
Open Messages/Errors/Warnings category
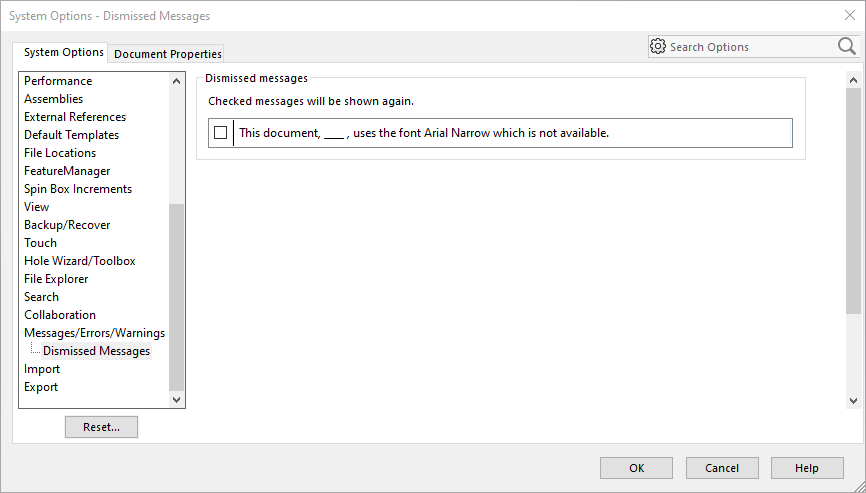pyautogui.click(x=95, y=333)
